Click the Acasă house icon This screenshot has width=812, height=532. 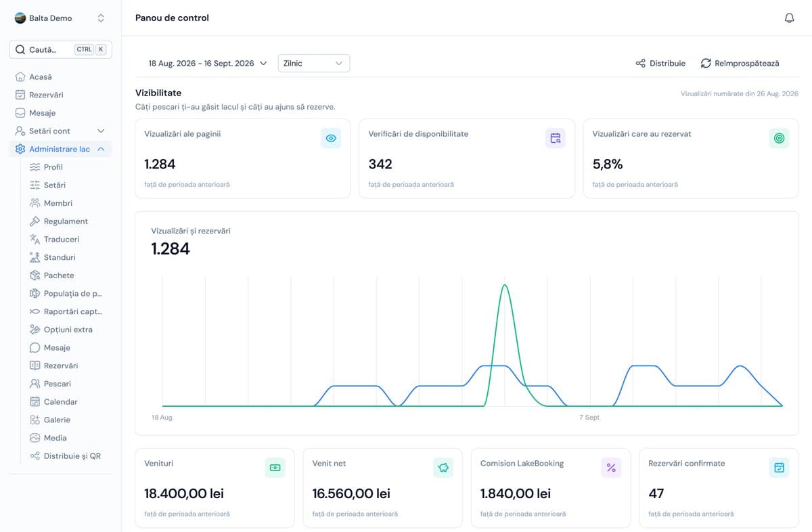click(x=20, y=77)
